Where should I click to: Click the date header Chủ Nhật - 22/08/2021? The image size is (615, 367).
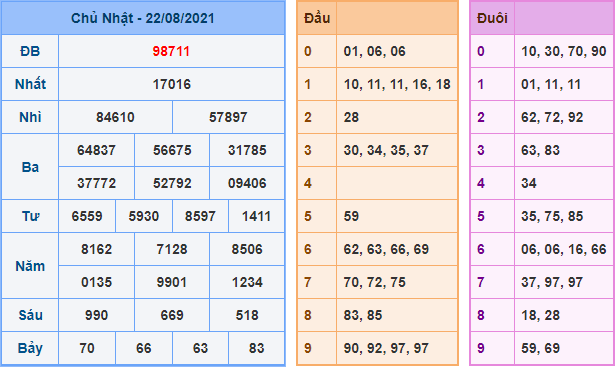[143, 18]
